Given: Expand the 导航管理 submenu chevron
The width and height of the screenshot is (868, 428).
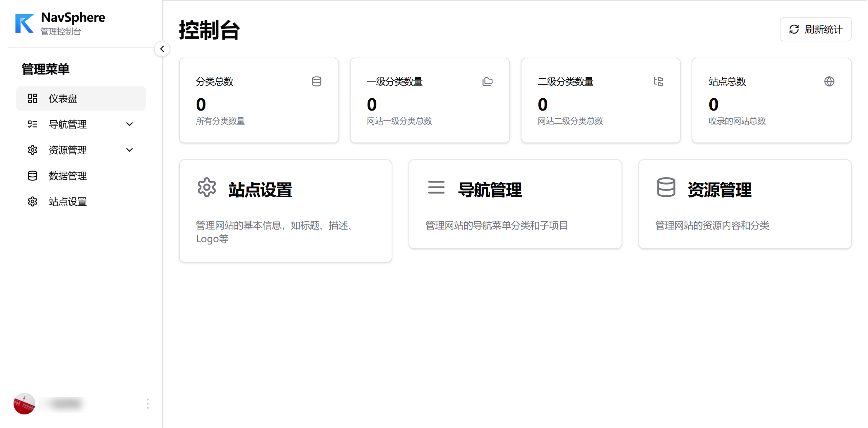Looking at the screenshot, I should (130, 124).
